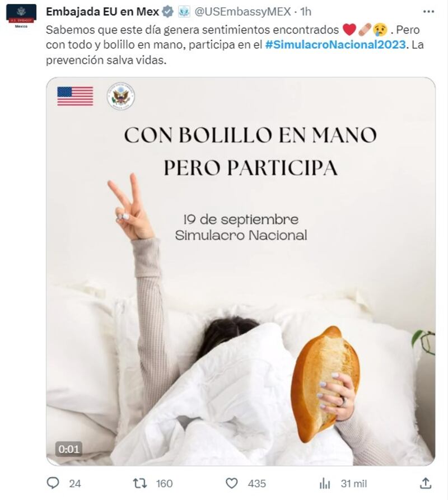Like the tweet with heart icon
The width and height of the screenshot is (448, 500).
click(231, 483)
